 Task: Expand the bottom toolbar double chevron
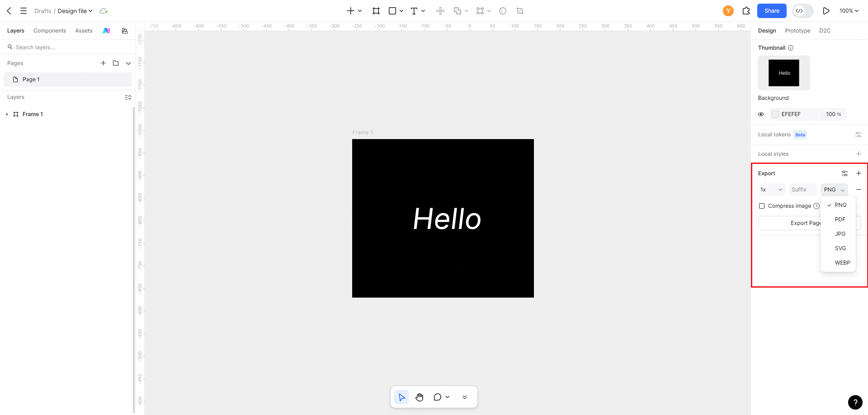click(x=465, y=397)
